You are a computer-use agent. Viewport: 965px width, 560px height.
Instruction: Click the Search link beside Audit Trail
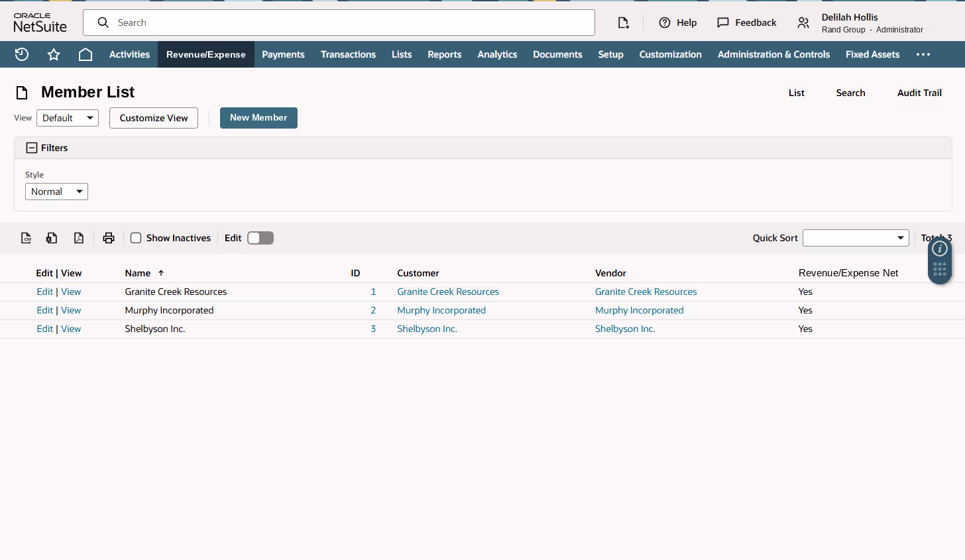[850, 93]
